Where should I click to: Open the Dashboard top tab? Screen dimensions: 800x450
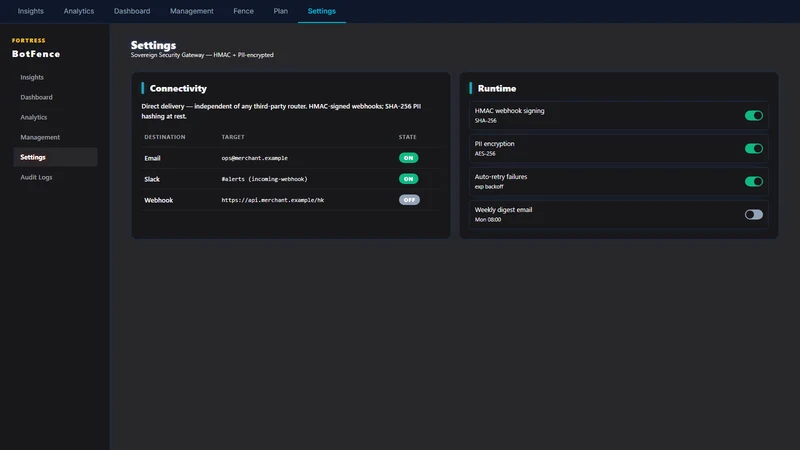pyautogui.click(x=132, y=11)
